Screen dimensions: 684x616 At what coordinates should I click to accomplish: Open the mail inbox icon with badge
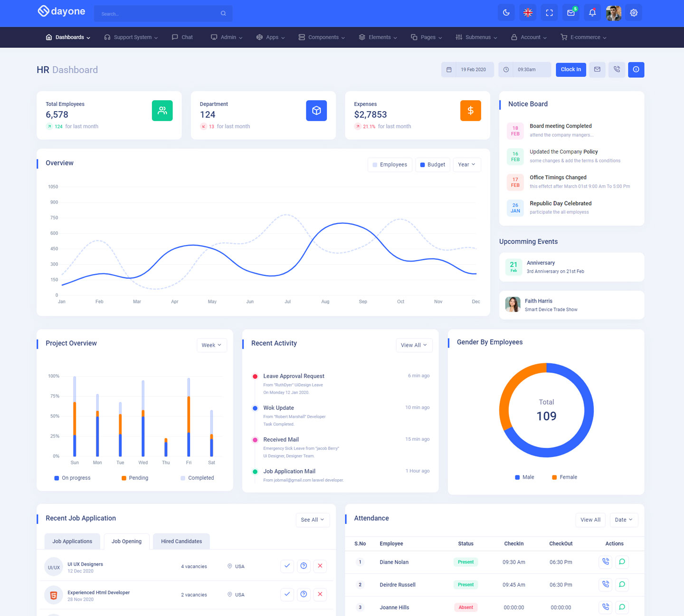click(571, 13)
